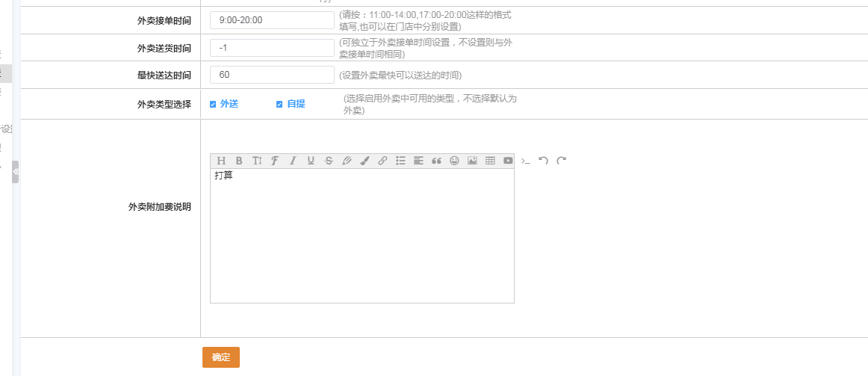Insert a hyperlink using the link icon
The height and width of the screenshot is (376, 868).
coord(382,161)
